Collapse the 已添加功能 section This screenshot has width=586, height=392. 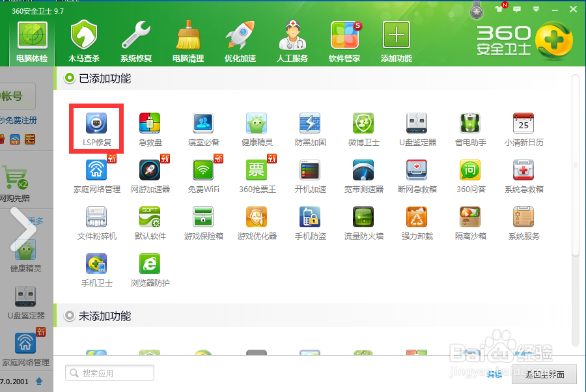pyautogui.click(x=70, y=78)
